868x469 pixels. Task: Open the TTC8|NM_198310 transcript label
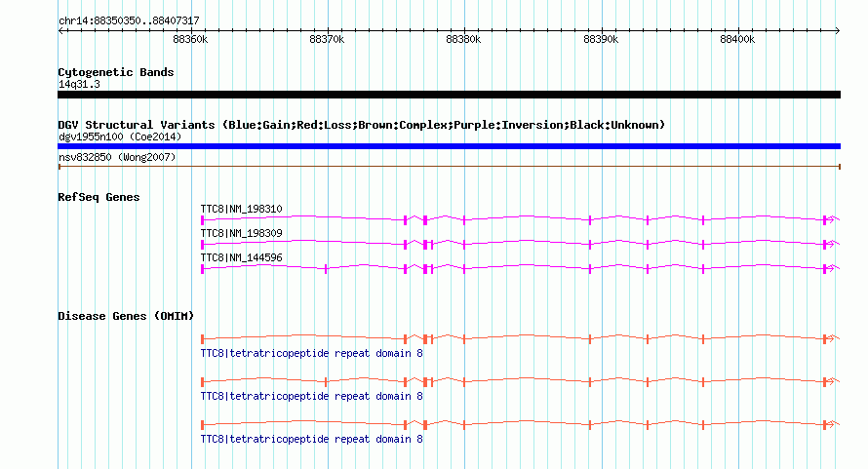click(x=241, y=209)
